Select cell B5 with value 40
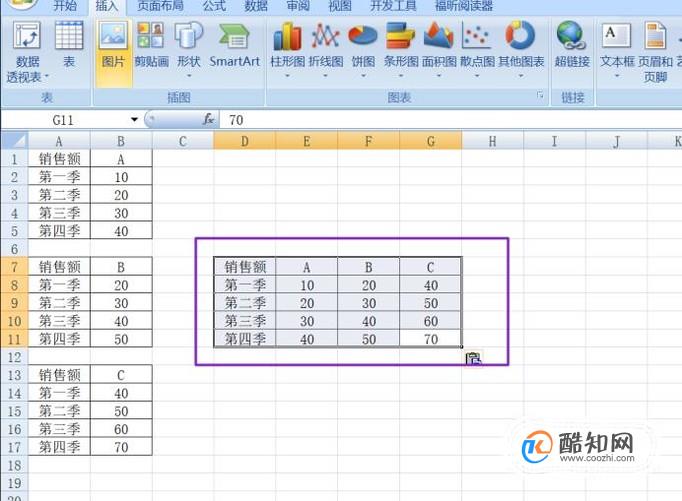The height and width of the screenshot is (501, 682). pyautogui.click(x=121, y=231)
